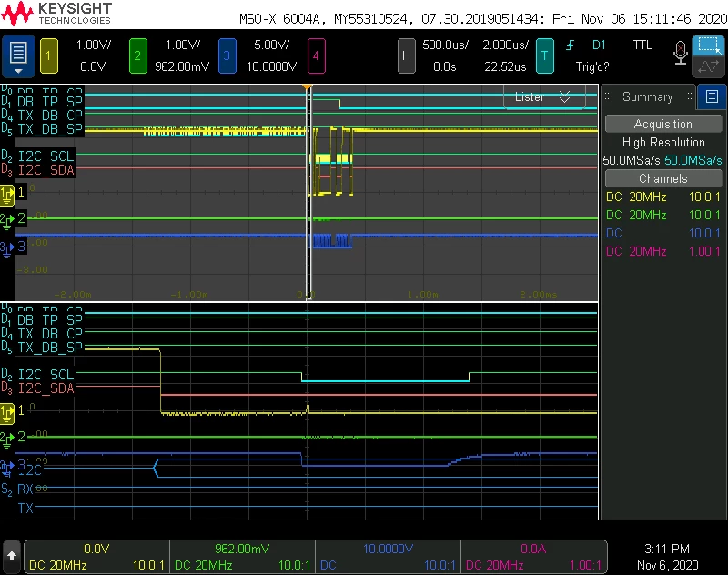The image size is (728, 575).
Task: Toggle channel 3 blue button
Action: 227,55
